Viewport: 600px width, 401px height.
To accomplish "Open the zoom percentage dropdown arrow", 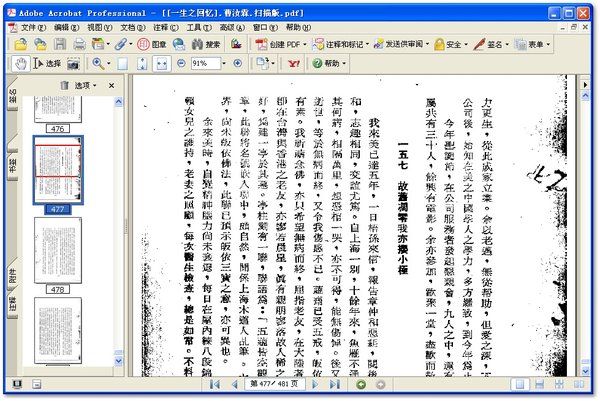I will tap(224, 64).
